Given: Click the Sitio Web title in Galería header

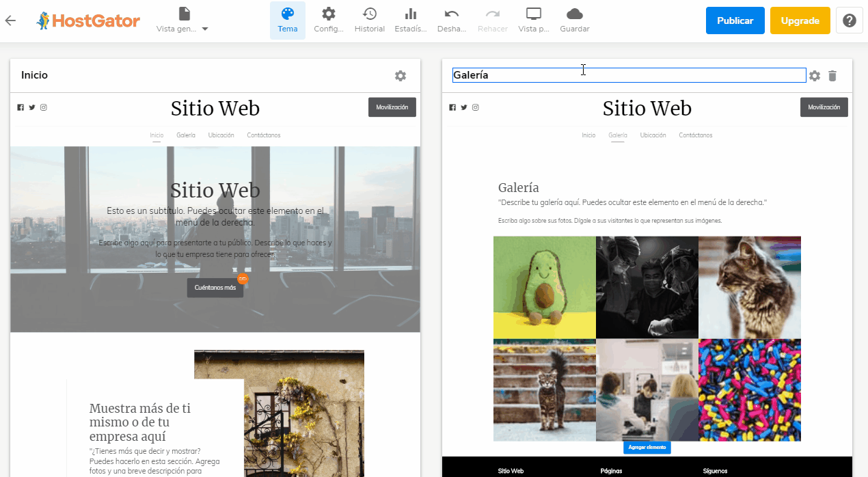Looking at the screenshot, I should coord(647,108).
